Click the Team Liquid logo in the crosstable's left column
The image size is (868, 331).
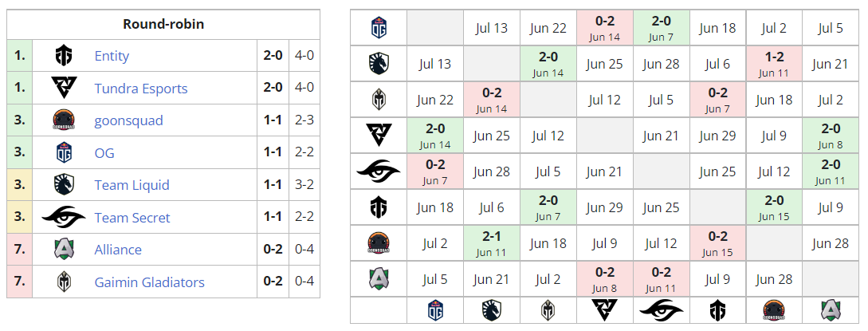(x=379, y=64)
